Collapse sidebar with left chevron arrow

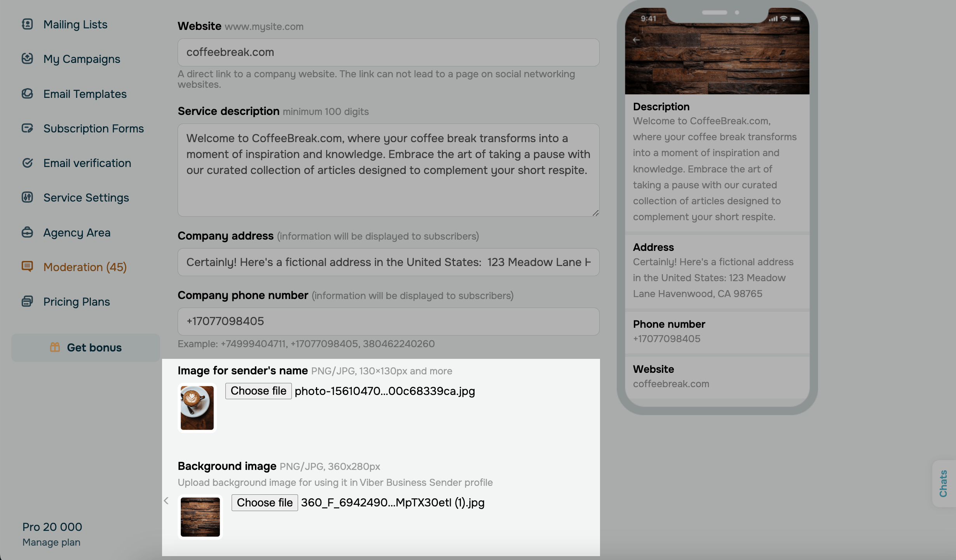tap(166, 501)
